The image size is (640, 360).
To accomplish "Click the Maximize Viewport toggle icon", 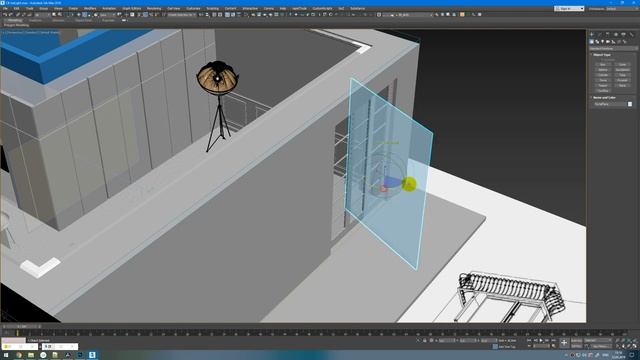I will point(634,346).
